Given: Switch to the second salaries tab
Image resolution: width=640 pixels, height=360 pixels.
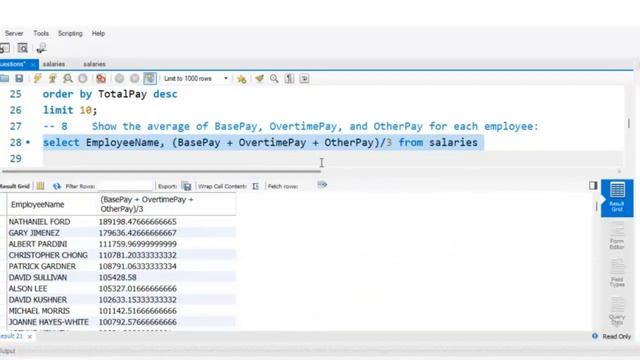Looking at the screenshot, I should point(94,64).
